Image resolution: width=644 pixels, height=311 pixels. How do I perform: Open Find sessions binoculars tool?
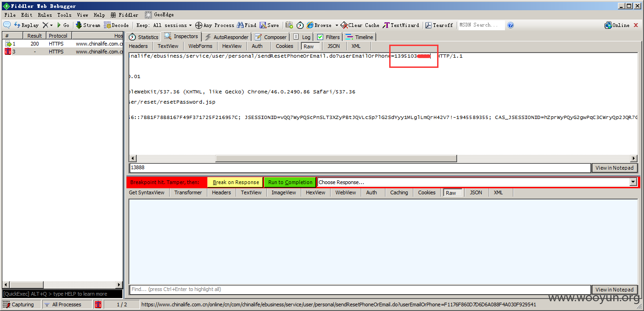pyautogui.click(x=246, y=25)
